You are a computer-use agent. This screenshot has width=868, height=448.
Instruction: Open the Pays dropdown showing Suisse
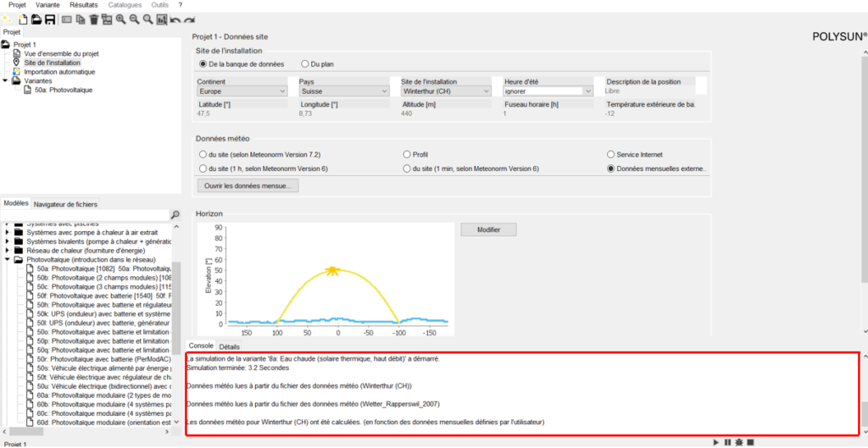point(344,91)
